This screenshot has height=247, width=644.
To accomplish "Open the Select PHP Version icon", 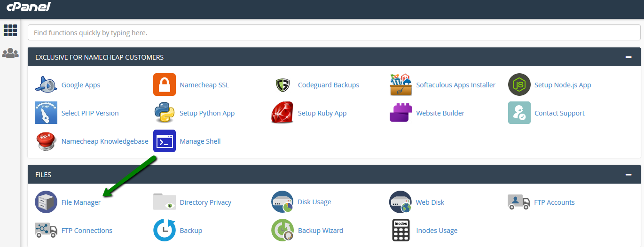I will pyautogui.click(x=46, y=113).
